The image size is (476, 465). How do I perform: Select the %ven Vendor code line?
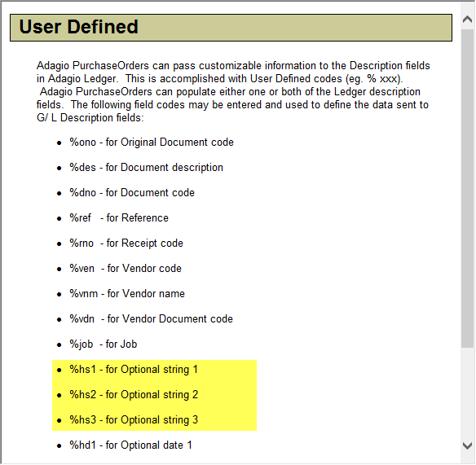[x=126, y=268]
